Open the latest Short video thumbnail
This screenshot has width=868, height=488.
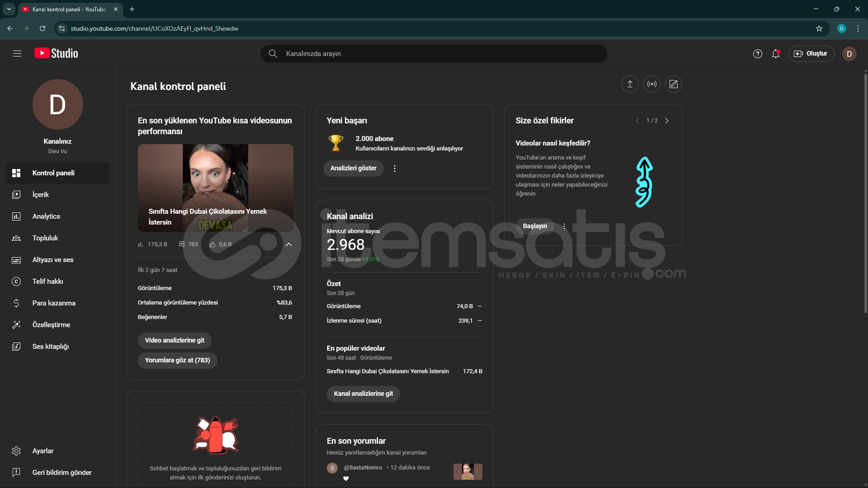[216, 188]
